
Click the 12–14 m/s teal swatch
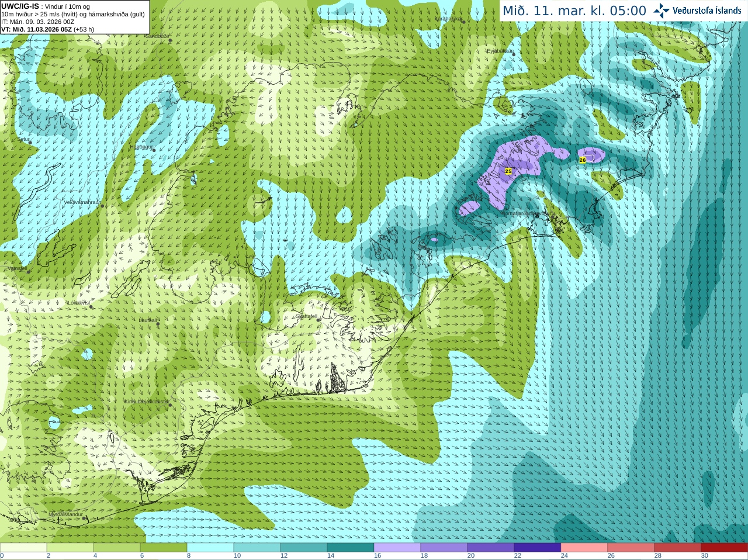pyautogui.click(x=304, y=547)
